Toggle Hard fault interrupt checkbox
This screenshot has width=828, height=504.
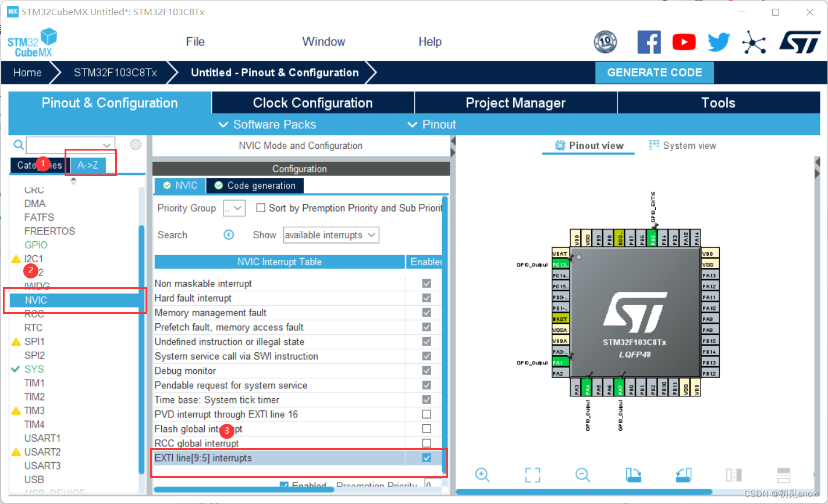tap(427, 298)
